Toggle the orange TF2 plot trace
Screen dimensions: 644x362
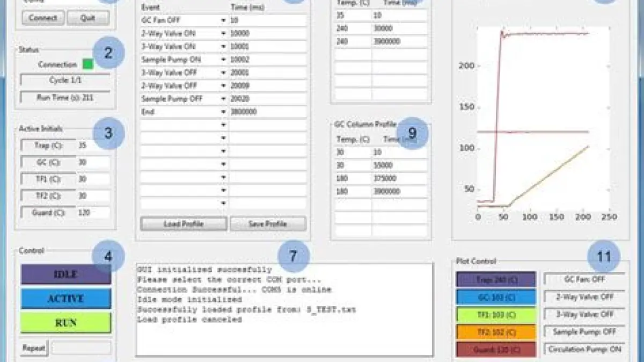tap(495, 332)
